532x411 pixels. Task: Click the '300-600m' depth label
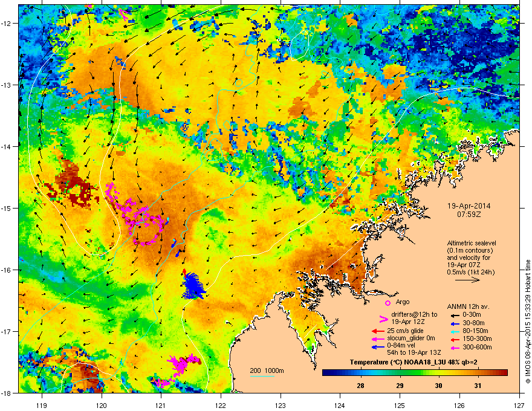pyautogui.click(x=477, y=348)
